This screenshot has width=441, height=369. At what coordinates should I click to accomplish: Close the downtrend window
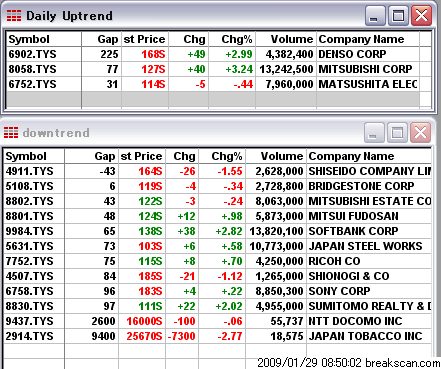click(x=420, y=132)
